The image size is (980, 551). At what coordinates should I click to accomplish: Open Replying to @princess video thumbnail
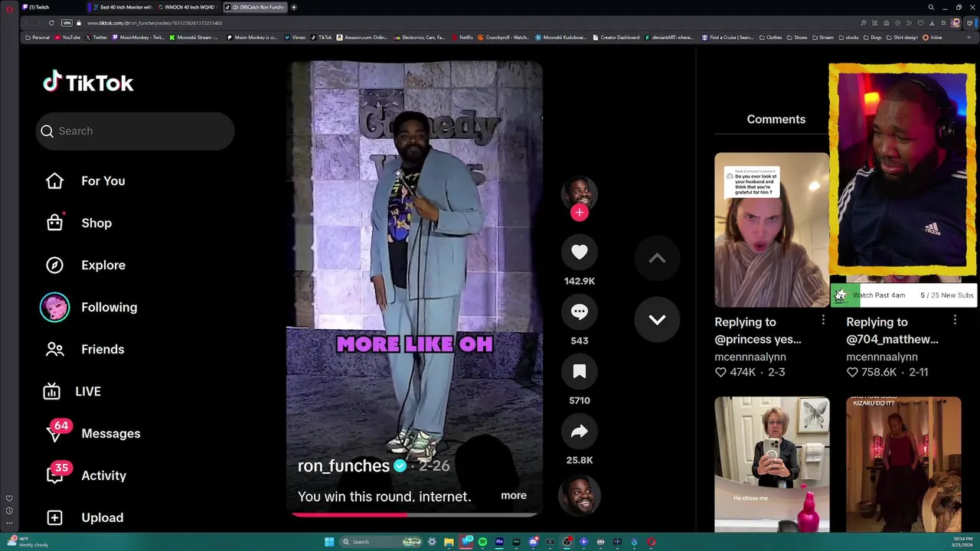tap(772, 230)
